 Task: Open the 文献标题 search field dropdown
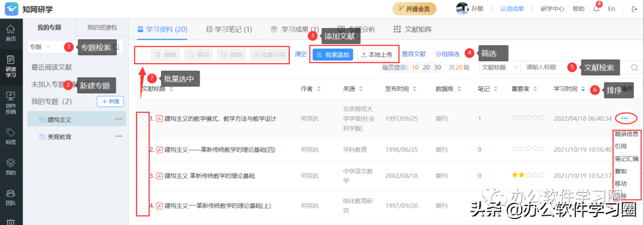pos(500,67)
